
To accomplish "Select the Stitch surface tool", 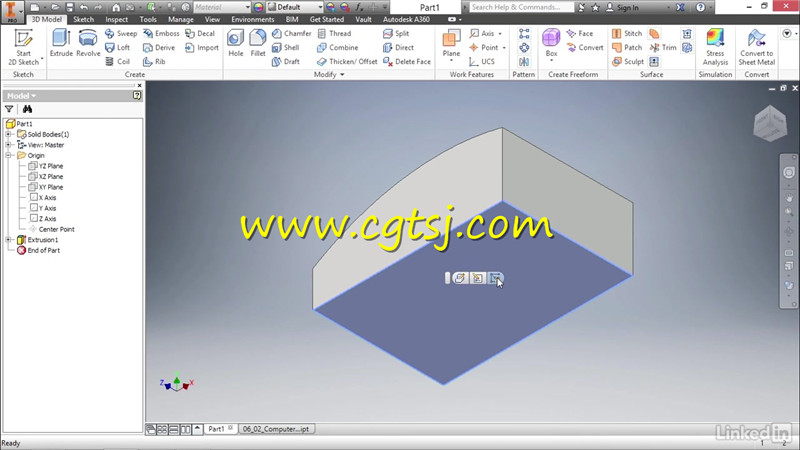I will click(x=627, y=33).
